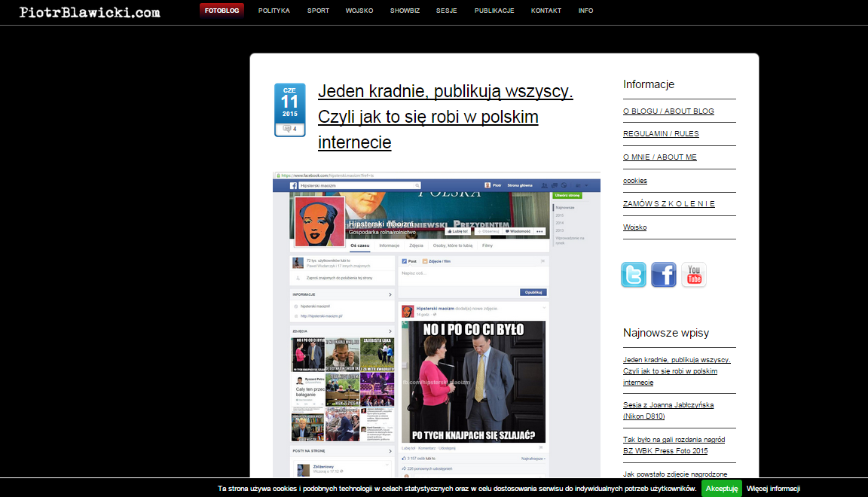Open the FOTOBLOG menu tab
This screenshot has width=868, height=497.
tap(222, 11)
